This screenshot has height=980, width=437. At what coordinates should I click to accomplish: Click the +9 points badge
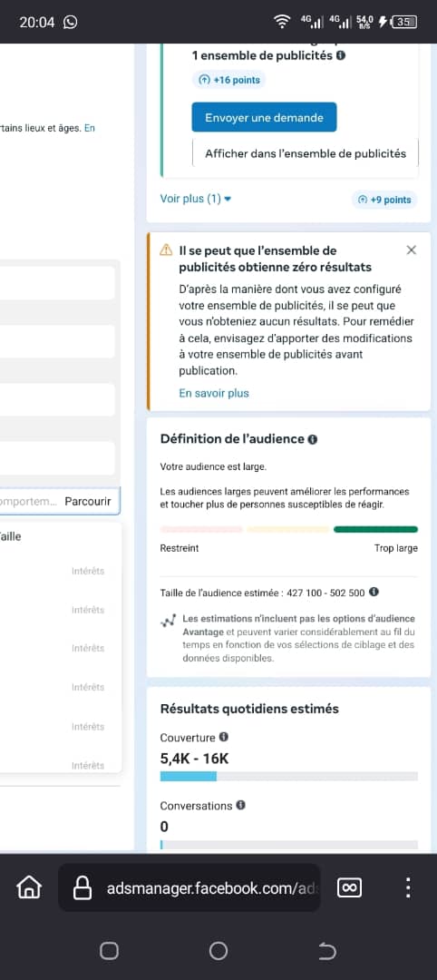tap(384, 200)
